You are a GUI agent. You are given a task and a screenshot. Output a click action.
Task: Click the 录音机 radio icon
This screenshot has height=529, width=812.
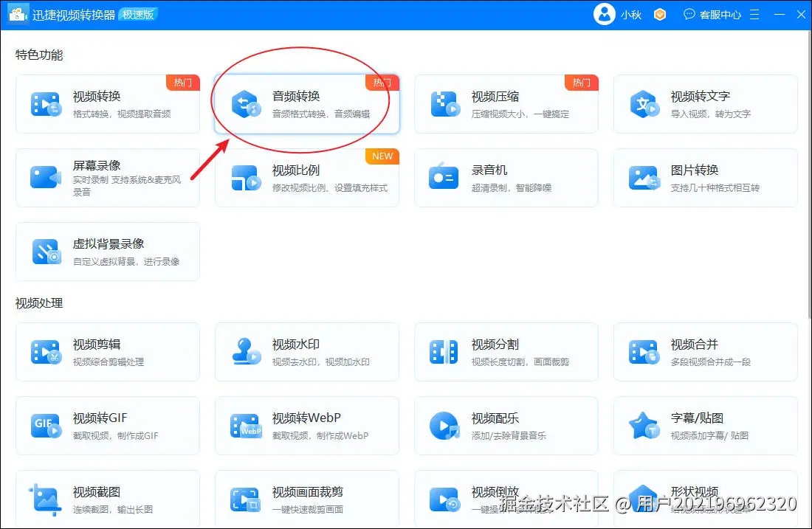coord(444,176)
